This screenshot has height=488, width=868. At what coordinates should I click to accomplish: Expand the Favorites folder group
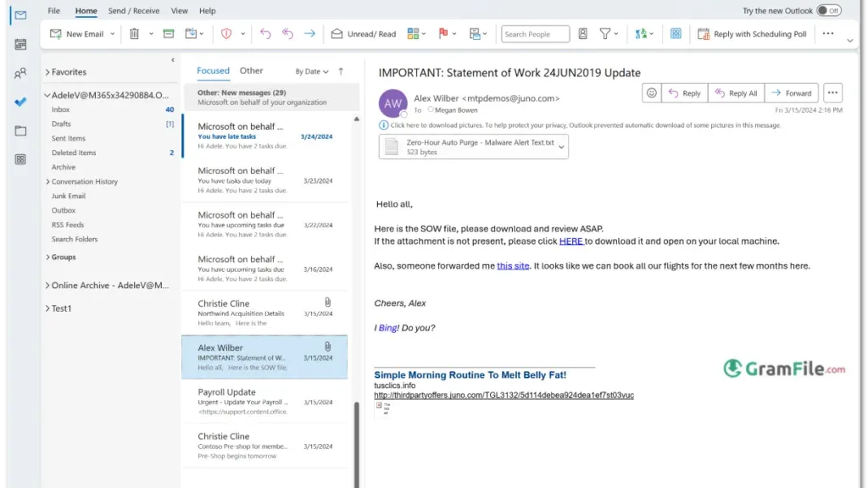(47, 72)
